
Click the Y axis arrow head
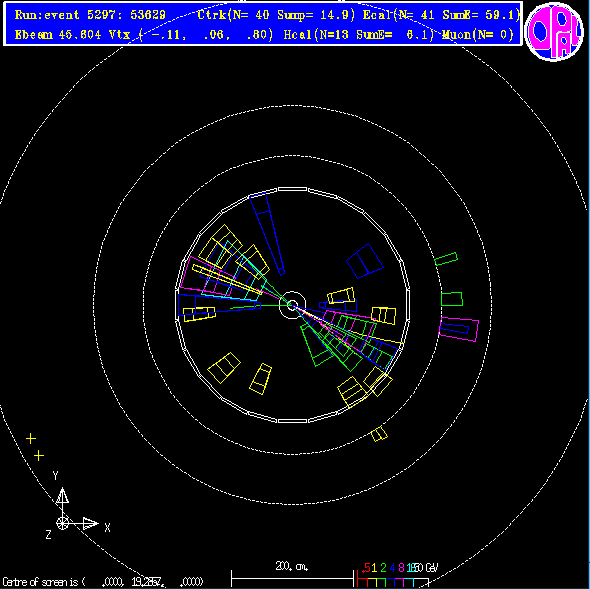(x=62, y=496)
